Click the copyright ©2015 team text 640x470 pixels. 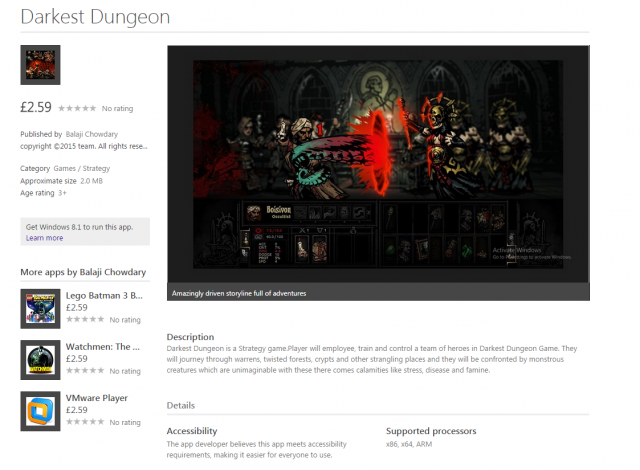pyautogui.click(x=84, y=146)
